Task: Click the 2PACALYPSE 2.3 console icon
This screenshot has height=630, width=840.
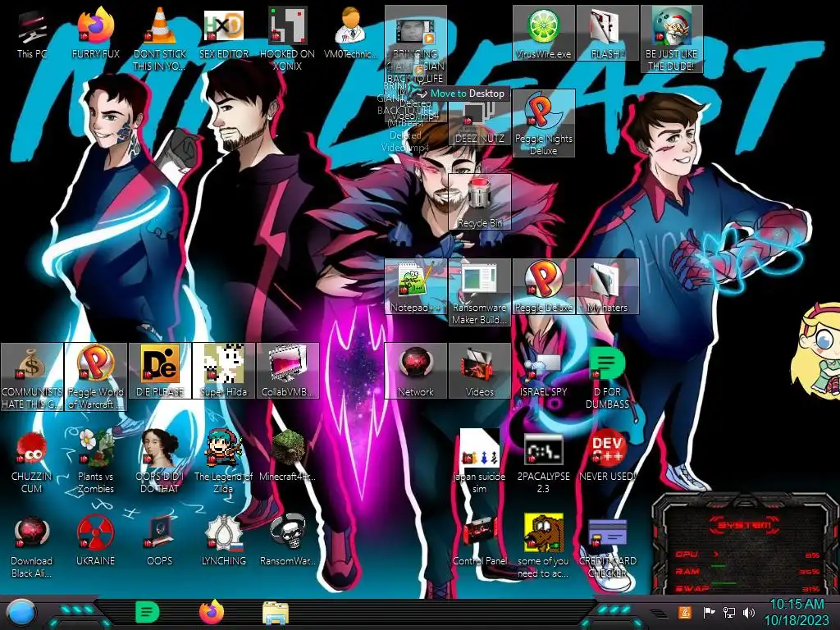Action: (543, 461)
